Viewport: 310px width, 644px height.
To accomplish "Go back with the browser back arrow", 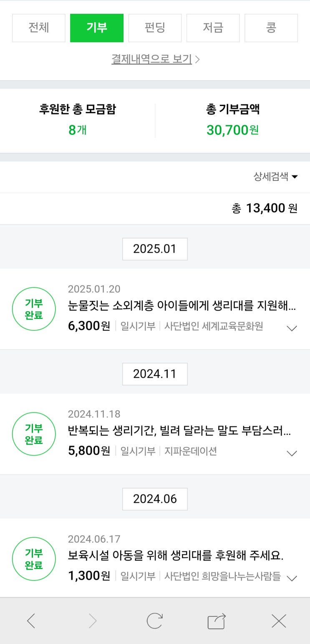I will click(31, 621).
